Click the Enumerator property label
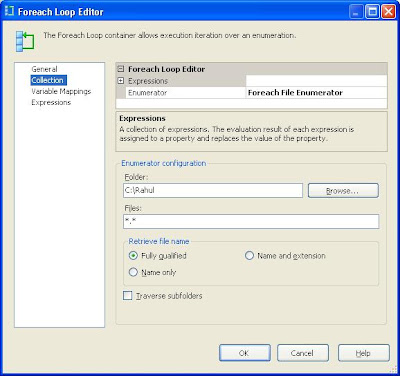The image size is (400, 376). [147, 93]
